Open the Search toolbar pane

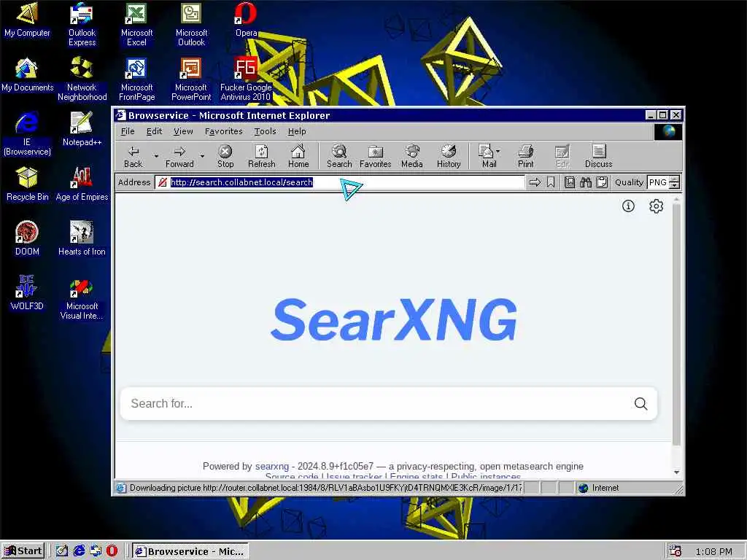339,157
